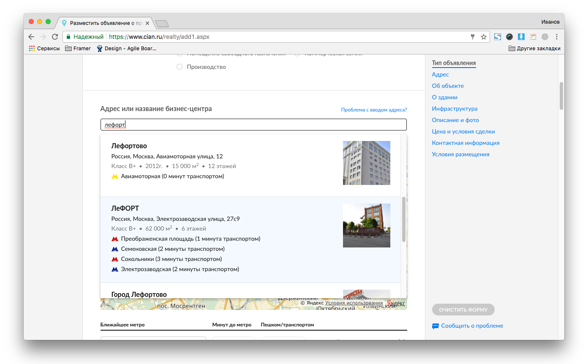
Task: Open the Сервисы apps grid bookmark
Action: (44, 49)
